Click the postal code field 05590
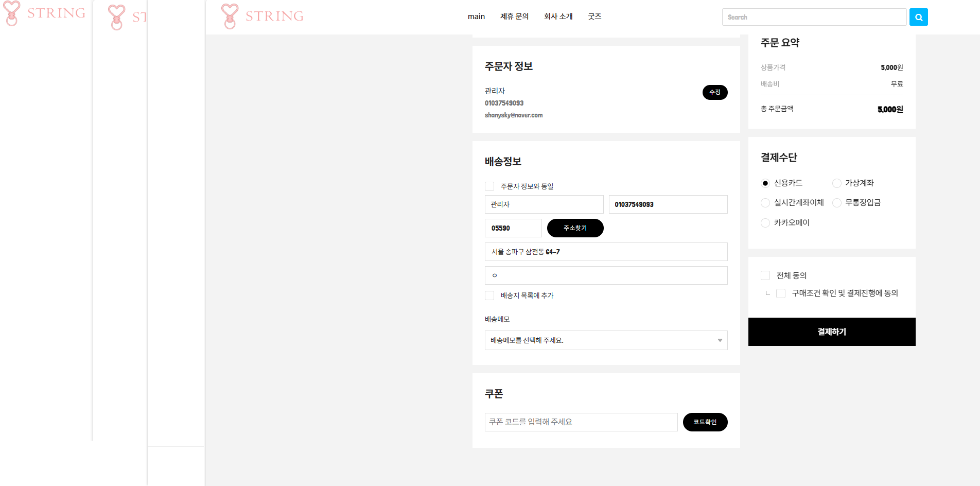This screenshot has height=486, width=980. point(513,228)
